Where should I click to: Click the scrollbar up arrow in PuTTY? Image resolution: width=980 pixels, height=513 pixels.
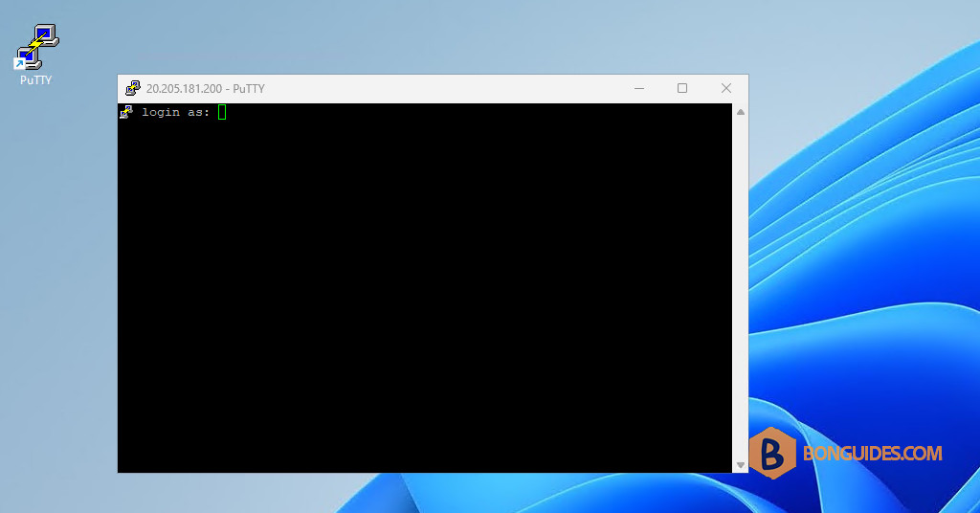coord(741,113)
